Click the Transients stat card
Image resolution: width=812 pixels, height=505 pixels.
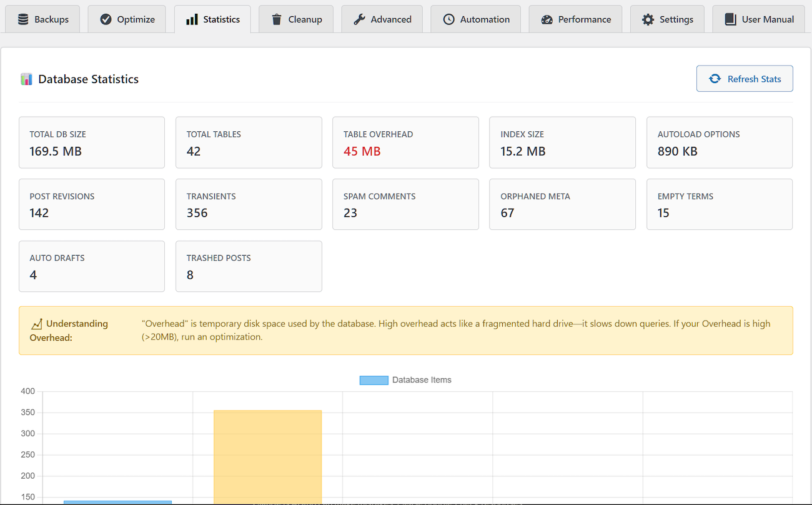pos(249,204)
